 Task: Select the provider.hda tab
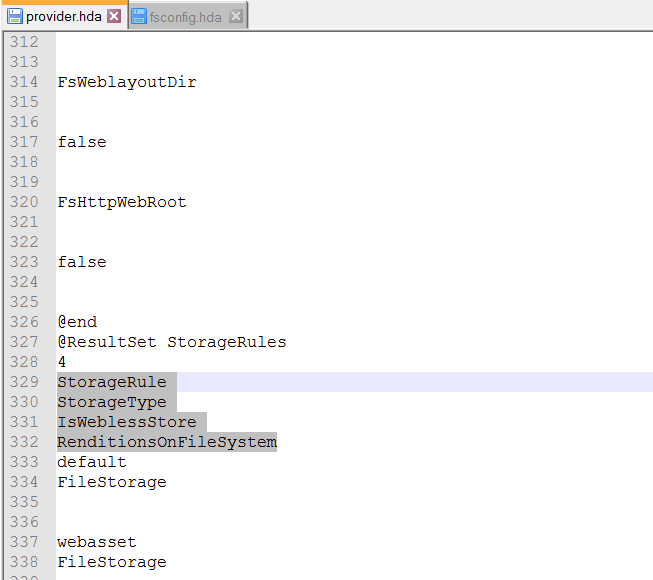63,17
